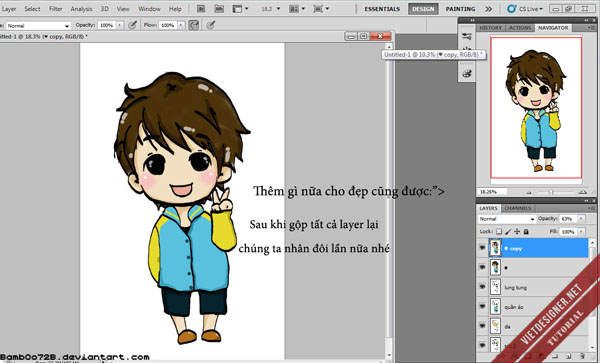The height and width of the screenshot is (363, 600).
Task: Open the 3D menu
Action: [104, 8]
